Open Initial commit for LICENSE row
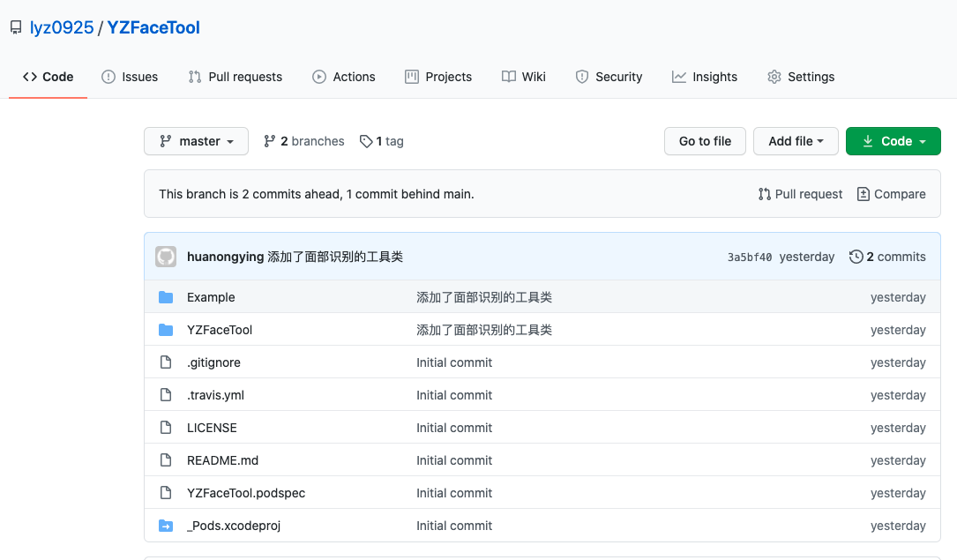The width and height of the screenshot is (957, 560). (454, 428)
